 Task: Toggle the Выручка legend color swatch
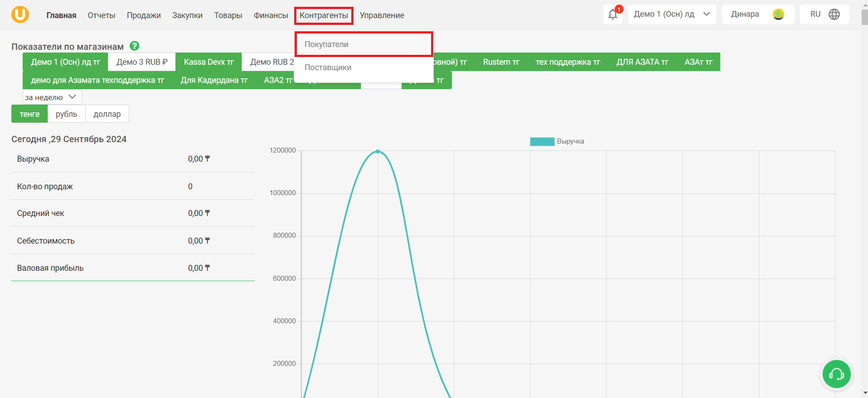coord(542,141)
